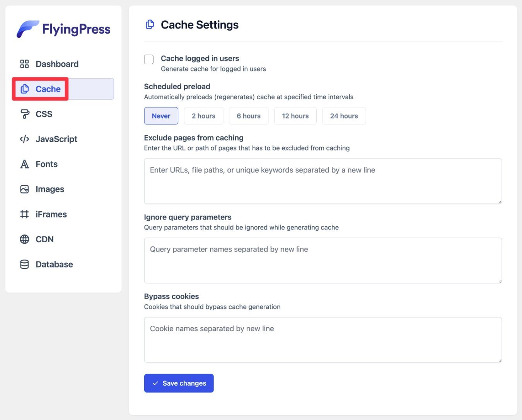
Task: Click the Cache Settings heading
Action: (200, 25)
